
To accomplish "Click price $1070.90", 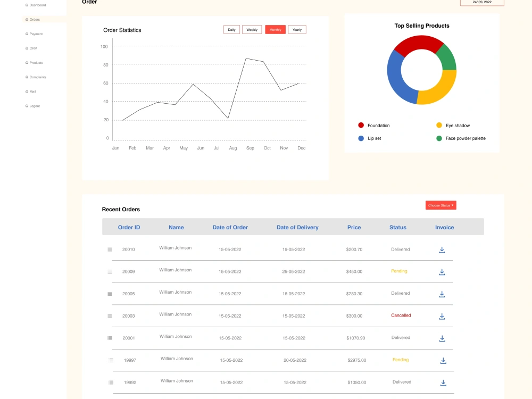I will point(355,338).
